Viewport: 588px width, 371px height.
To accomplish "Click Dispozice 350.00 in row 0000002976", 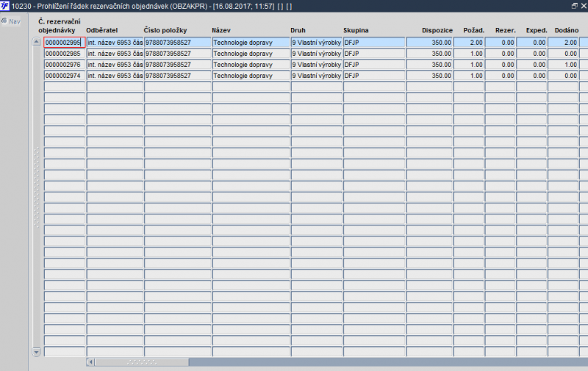I will pos(429,65).
